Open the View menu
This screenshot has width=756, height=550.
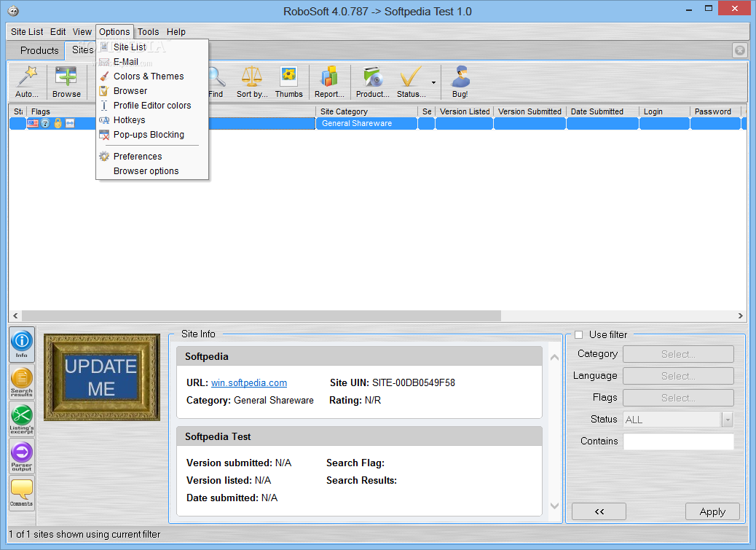click(82, 32)
